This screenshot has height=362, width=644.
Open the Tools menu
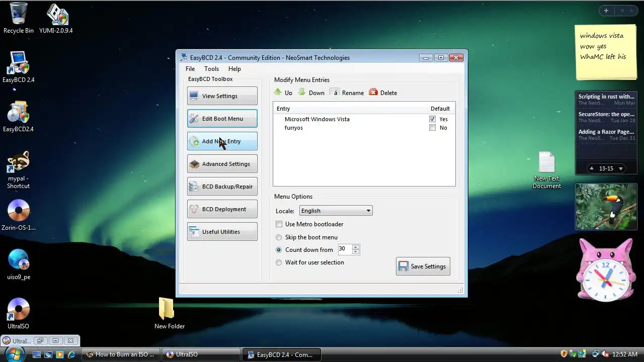(211, 69)
